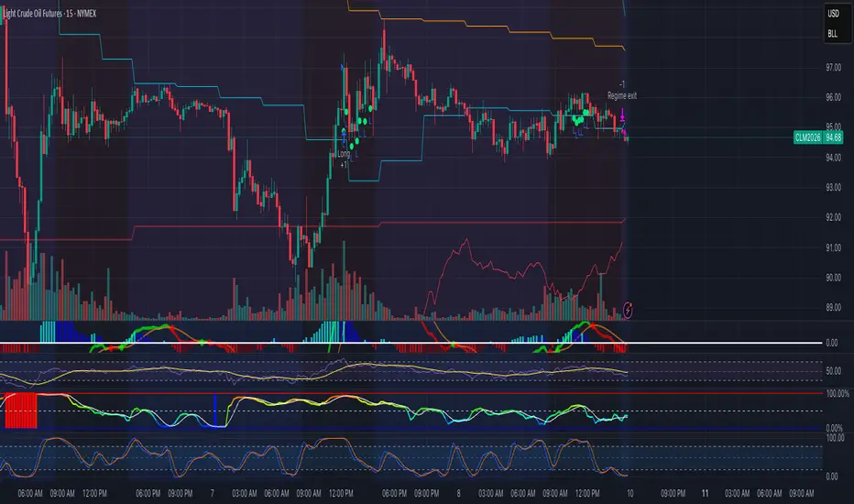Click the 90.00 price scale label

(833, 278)
